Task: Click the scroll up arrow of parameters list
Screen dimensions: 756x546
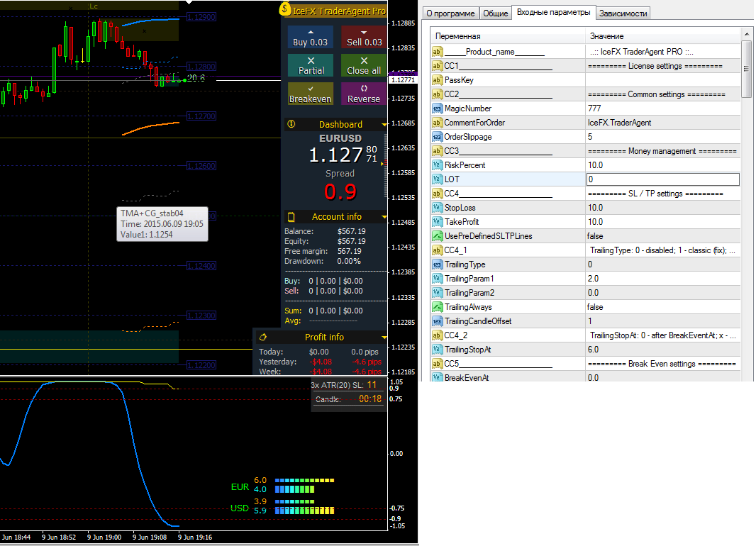Action: coord(746,34)
